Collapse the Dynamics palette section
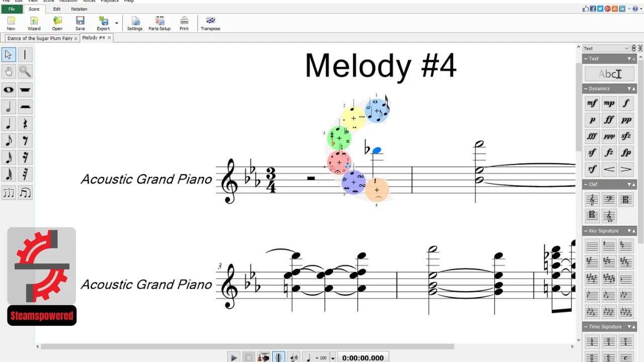The height and width of the screenshot is (362, 644). (x=586, y=88)
